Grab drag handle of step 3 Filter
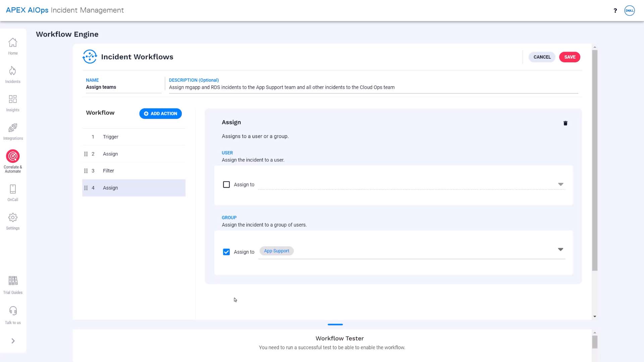Screen dimensions: 644x362 86,171
